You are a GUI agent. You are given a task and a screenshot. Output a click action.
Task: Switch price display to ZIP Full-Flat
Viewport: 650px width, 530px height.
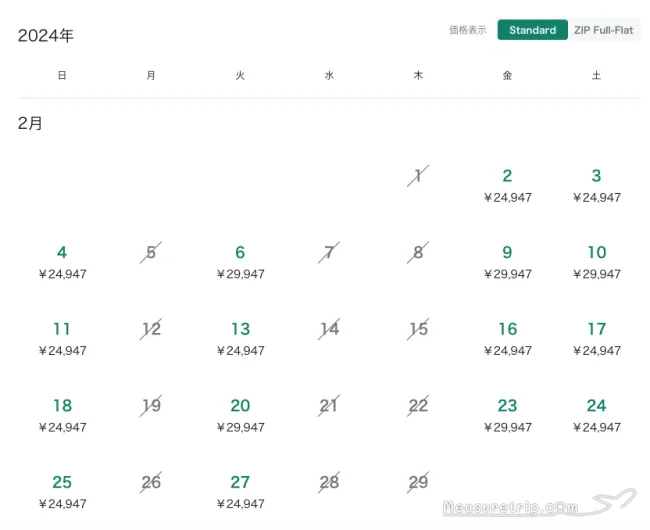603,30
